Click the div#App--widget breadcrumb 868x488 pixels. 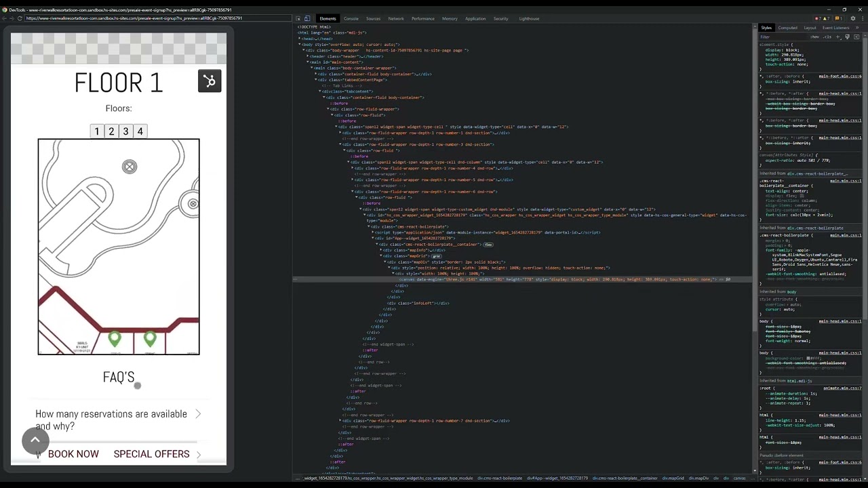click(x=559, y=479)
